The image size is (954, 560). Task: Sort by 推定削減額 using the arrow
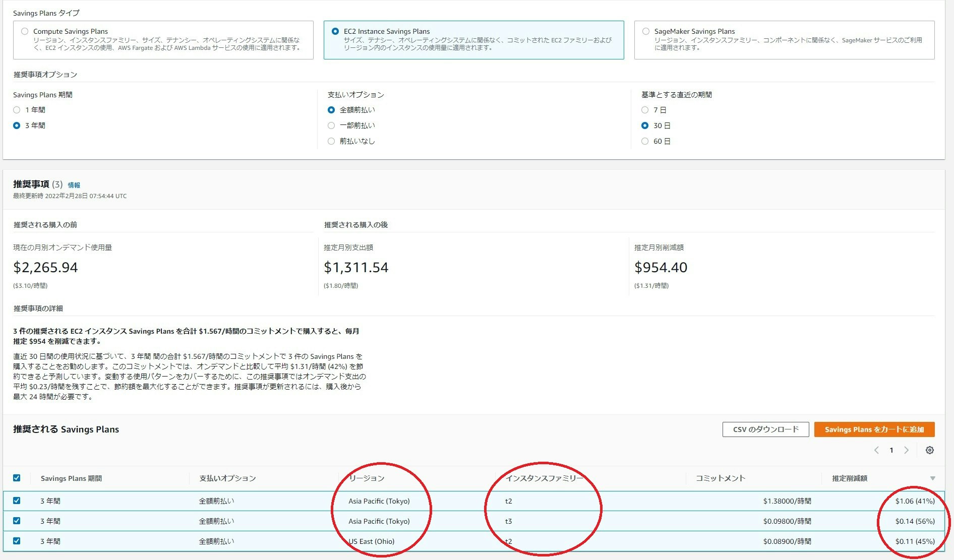click(x=932, y=478)
